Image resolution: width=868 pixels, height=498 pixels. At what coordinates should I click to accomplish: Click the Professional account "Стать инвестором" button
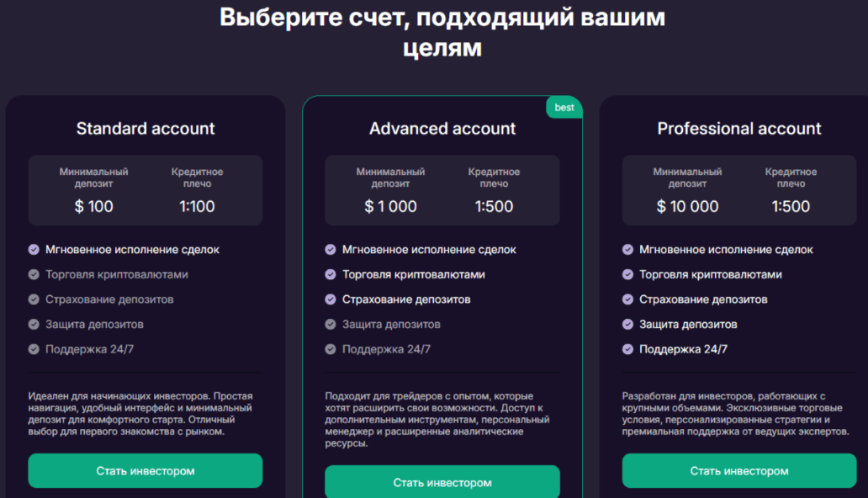(739, 471)
